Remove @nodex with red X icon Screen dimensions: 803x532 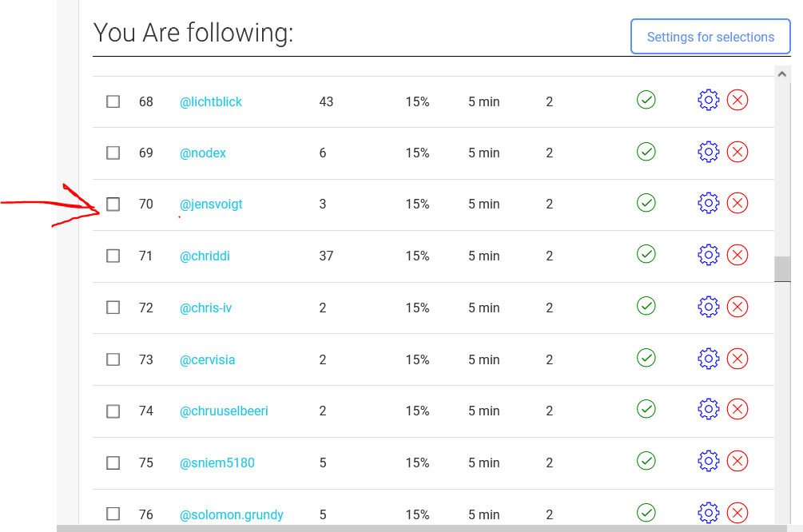[737, 152]
